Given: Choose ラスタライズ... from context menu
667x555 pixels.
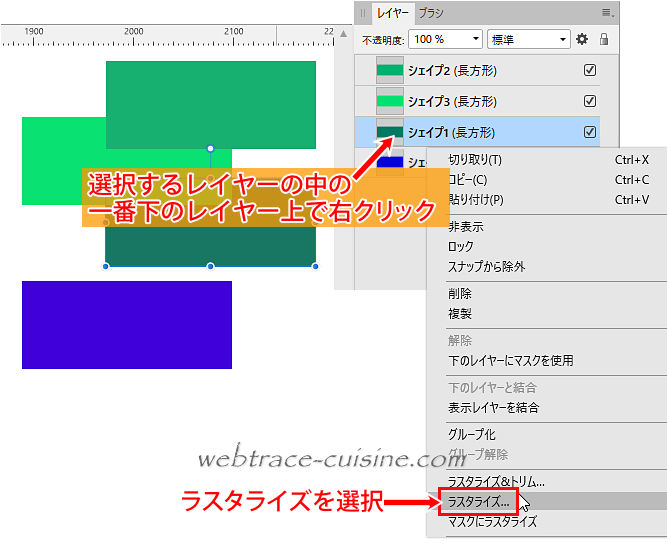Looking at the screenshot, I should click(479, 502).
